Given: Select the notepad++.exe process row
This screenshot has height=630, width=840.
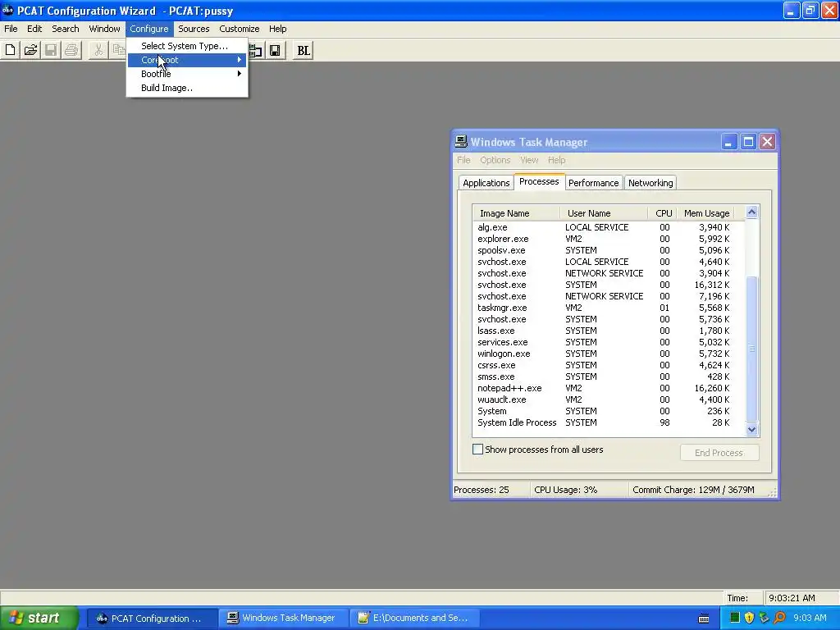Looking at the screenshot, I should tap(609, 388).
